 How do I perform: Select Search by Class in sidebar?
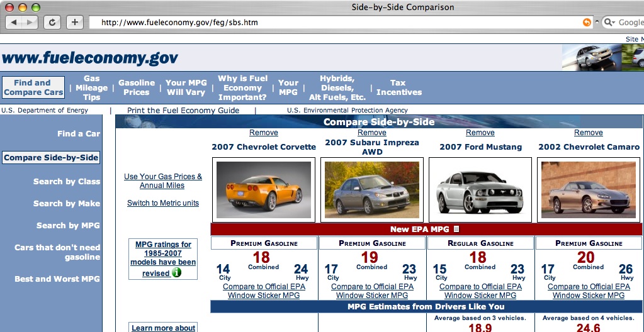coord(67,181)
